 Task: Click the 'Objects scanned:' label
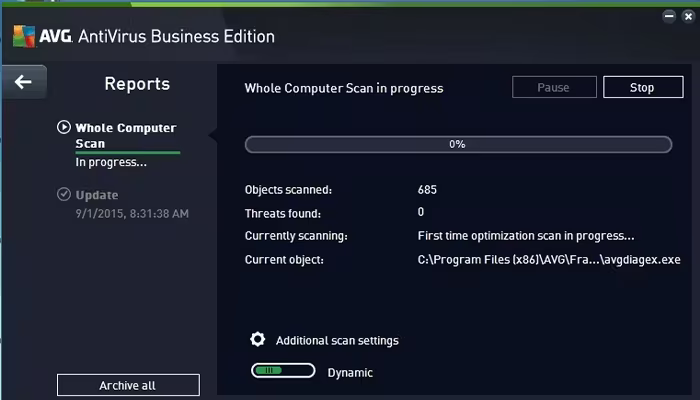tap(288, 190)
